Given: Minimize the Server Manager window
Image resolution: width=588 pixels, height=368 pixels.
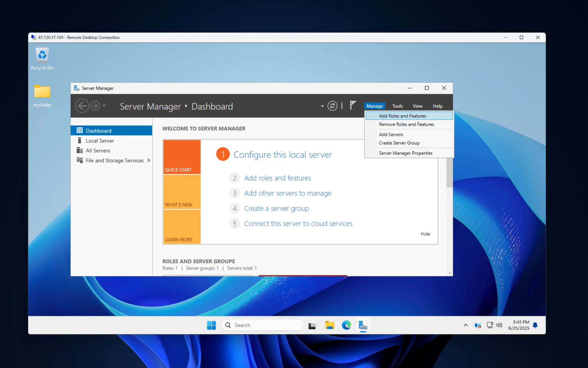Looking at the screenshot, I should point(410,88).
